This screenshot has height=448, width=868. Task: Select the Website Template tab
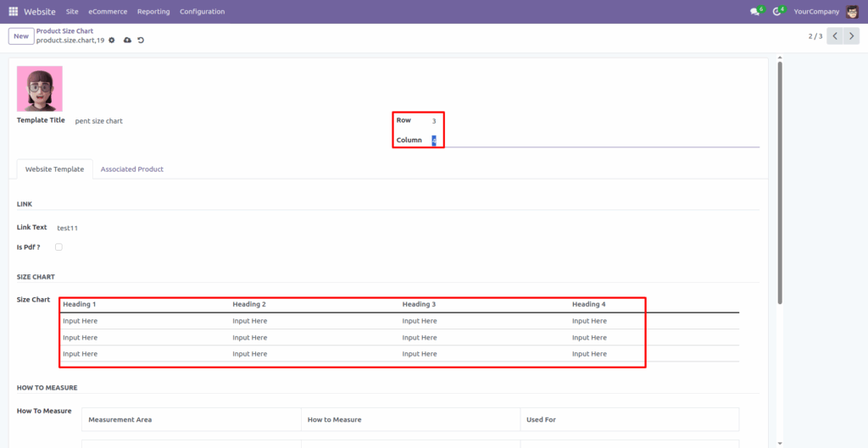pos(55,169)
